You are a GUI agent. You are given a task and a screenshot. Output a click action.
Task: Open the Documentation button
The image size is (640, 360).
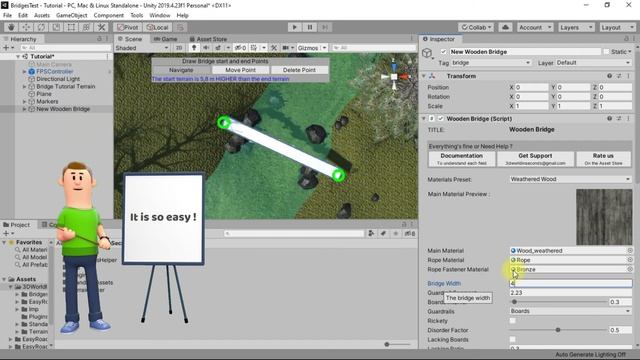click(462, 159)
